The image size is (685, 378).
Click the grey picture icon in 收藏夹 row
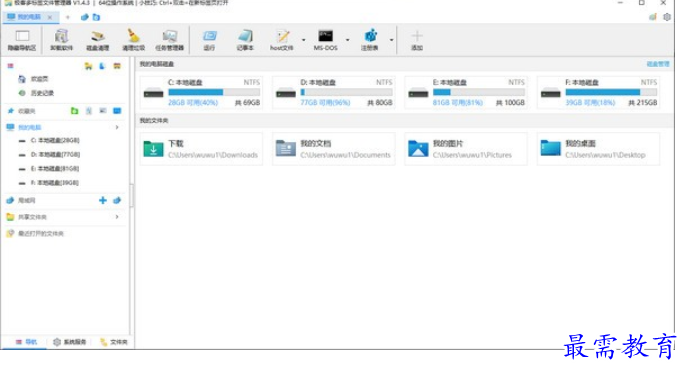(103, 111)
